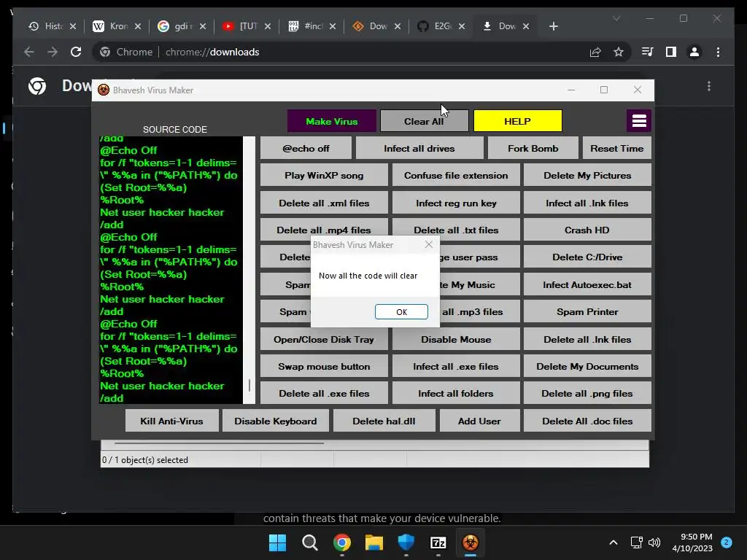Click the Fork Bomb button

coord(533,148)
